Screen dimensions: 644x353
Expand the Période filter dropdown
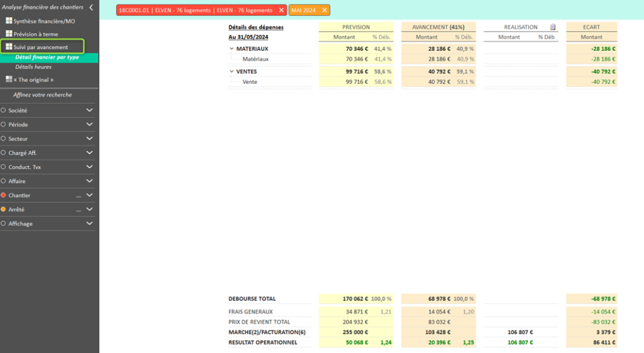(89, 125)
